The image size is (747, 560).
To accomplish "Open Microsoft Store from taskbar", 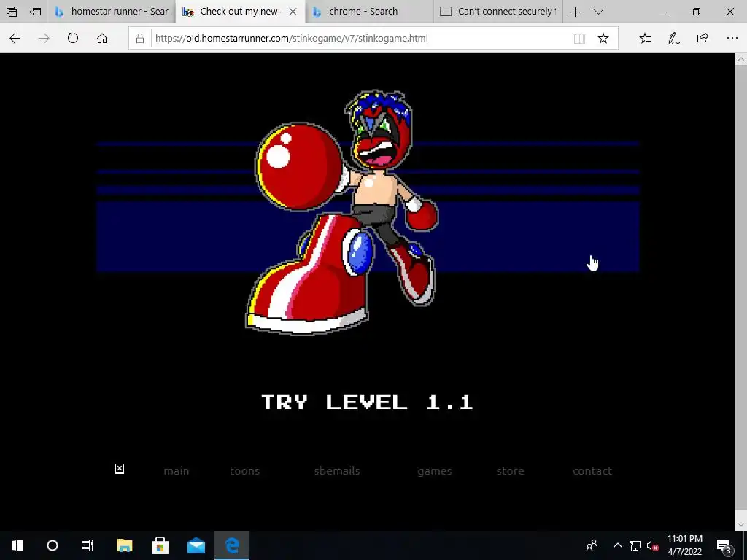I will pos(160,545).
